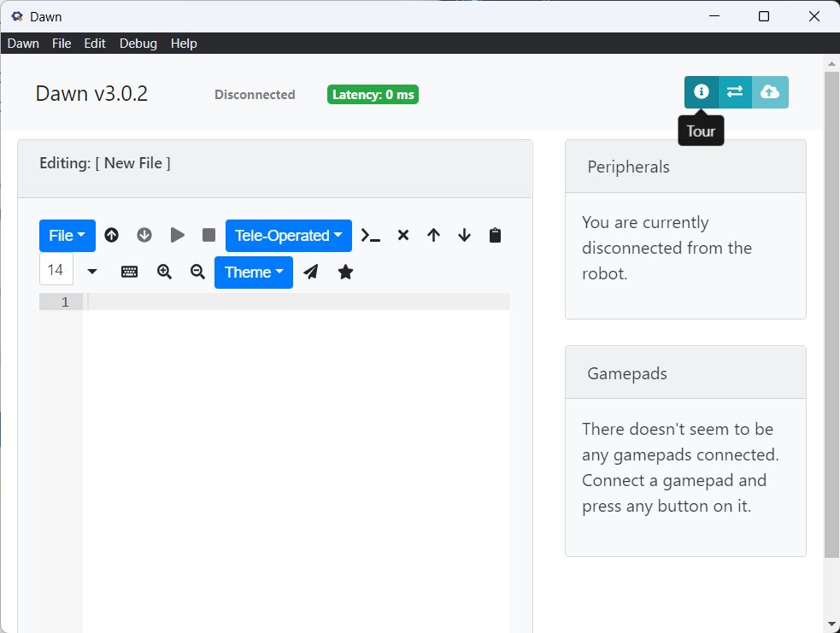
Task: Run code with the play icon
Action: coord(178,235)
